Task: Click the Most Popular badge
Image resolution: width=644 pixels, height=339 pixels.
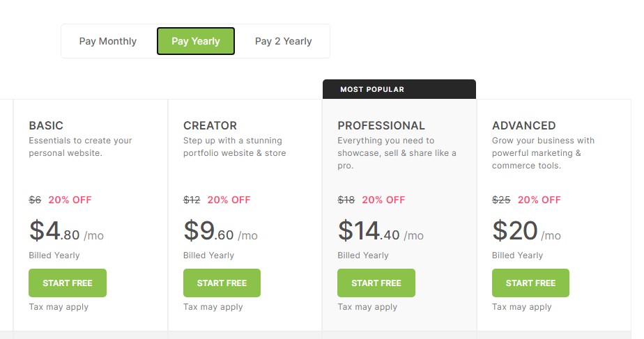Action: [372, 89]
